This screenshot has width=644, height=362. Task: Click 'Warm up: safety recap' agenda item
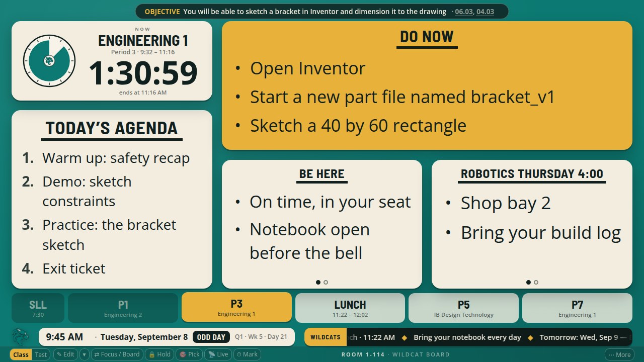click(x=116, y=158)
